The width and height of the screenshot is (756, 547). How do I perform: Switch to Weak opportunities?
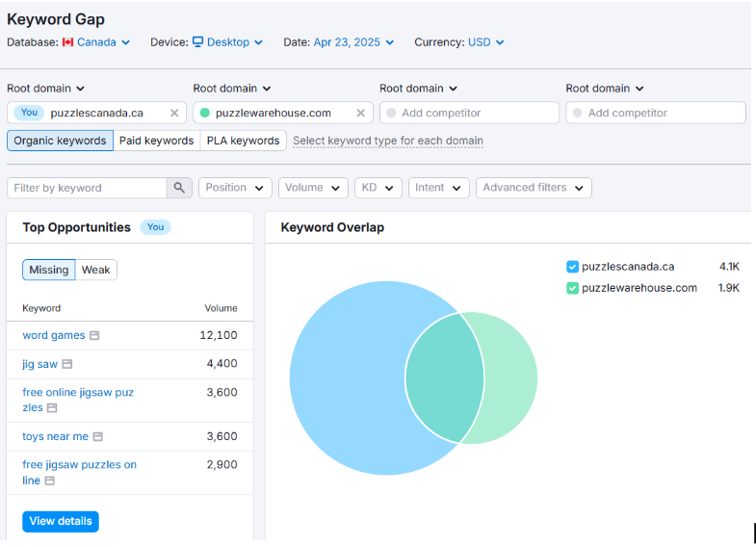[96, 270]
